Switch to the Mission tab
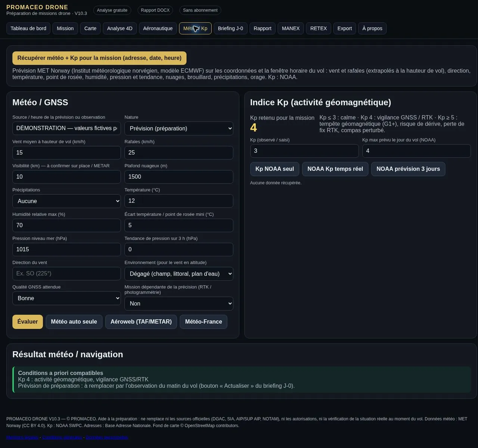 pos(65,28)
